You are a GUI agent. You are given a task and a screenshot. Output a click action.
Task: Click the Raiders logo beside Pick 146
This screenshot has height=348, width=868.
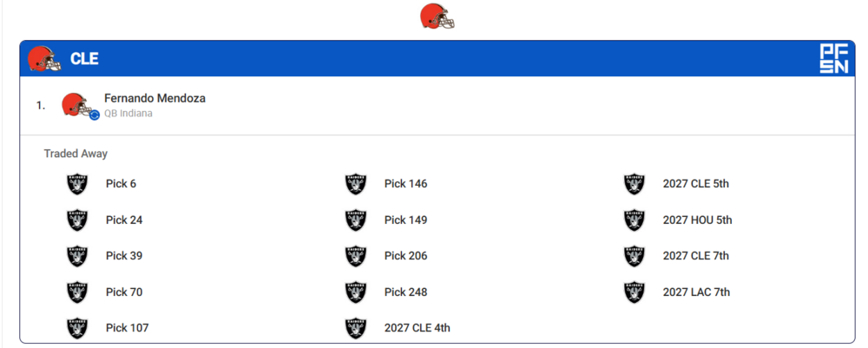(x=356, y=184)
